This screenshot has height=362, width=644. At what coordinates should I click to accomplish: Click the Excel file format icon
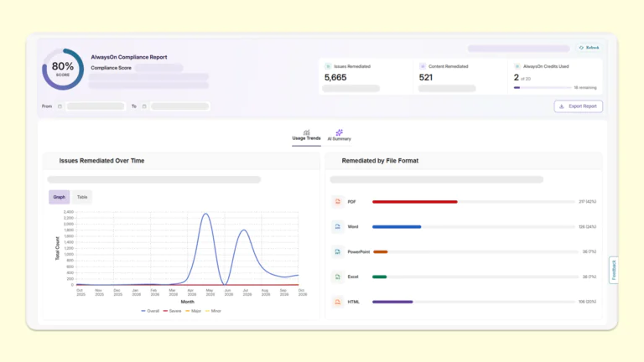(x=338, y=277)
